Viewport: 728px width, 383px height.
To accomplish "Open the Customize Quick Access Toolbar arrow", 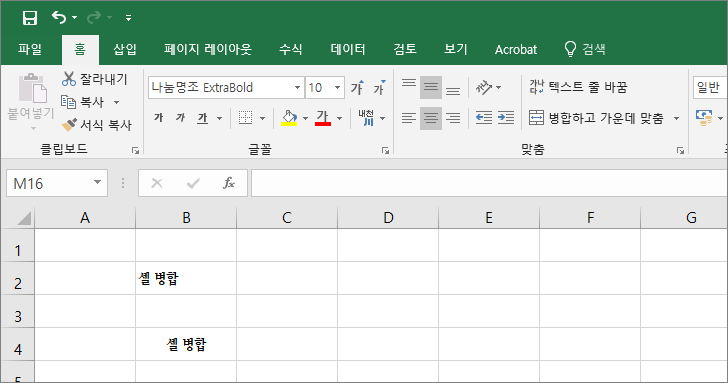I will coord(128,18).
